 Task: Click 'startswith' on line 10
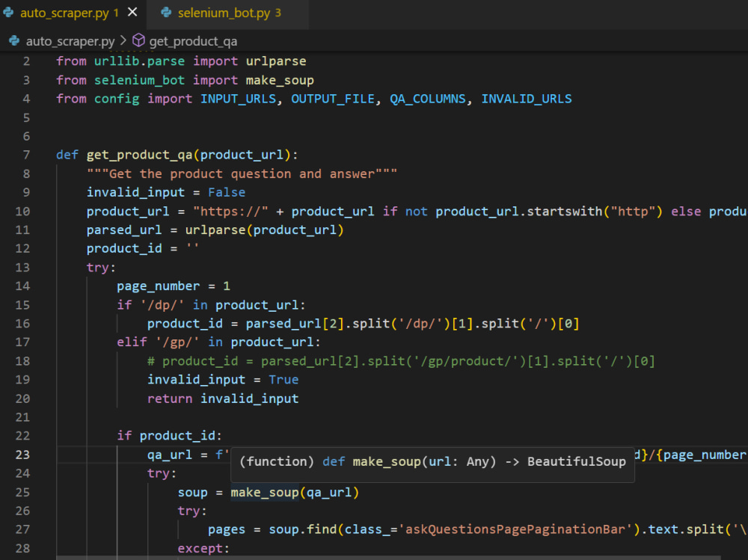(564, 212)
